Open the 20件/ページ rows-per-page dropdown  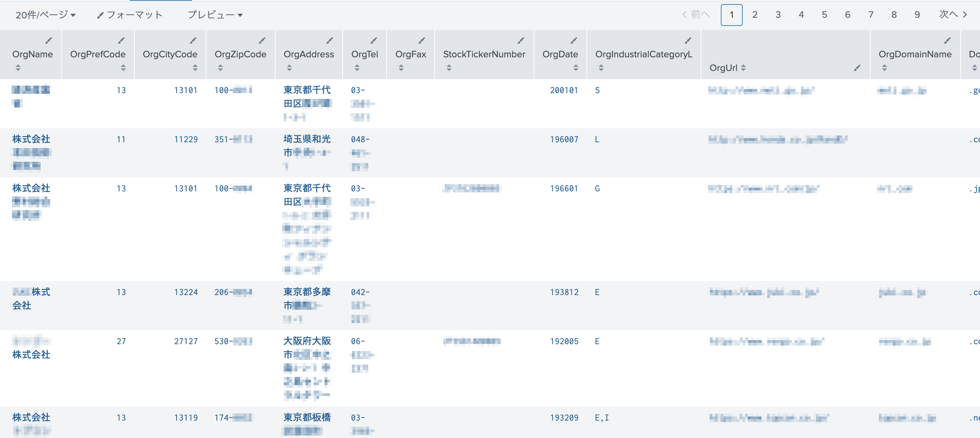coord(45,15)
